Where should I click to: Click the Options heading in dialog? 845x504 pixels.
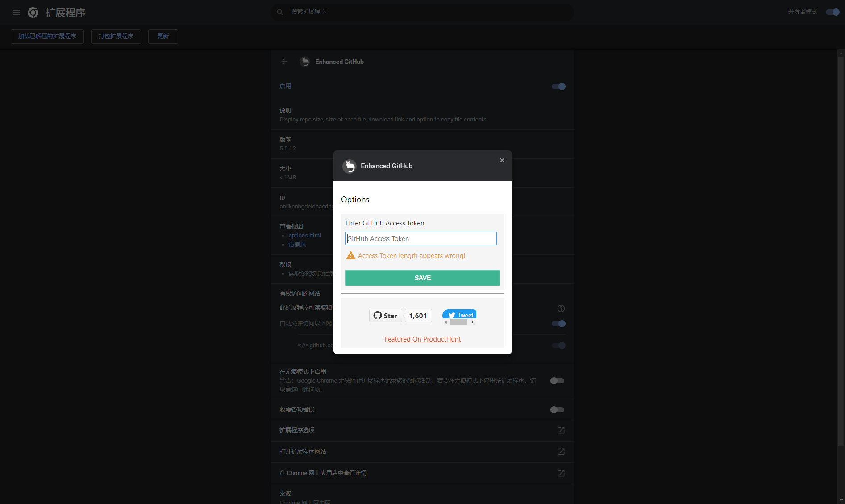(x=355, y=200)
